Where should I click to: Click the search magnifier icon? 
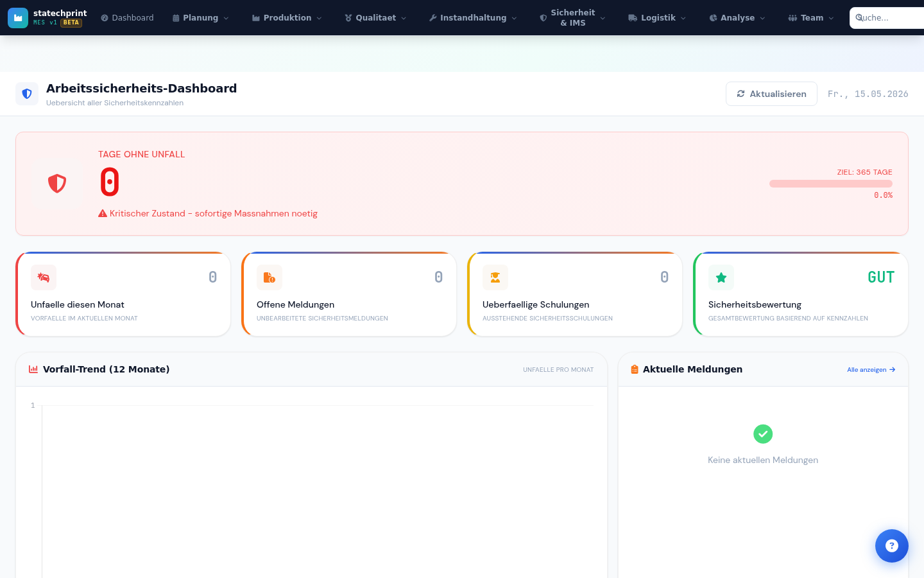point(859,17)
